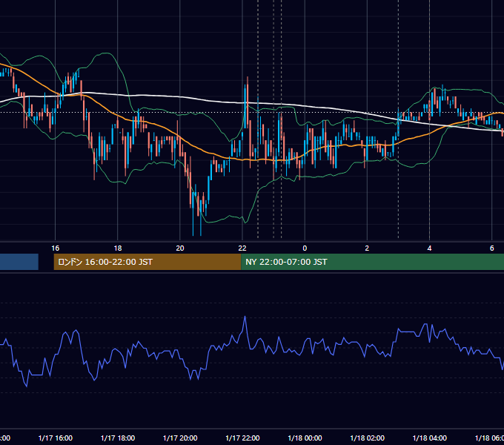Click the 1/18 04:00 date label
The height and width of the screenshot is (445, 504).
pyautogui.click(x=429, y=438)
